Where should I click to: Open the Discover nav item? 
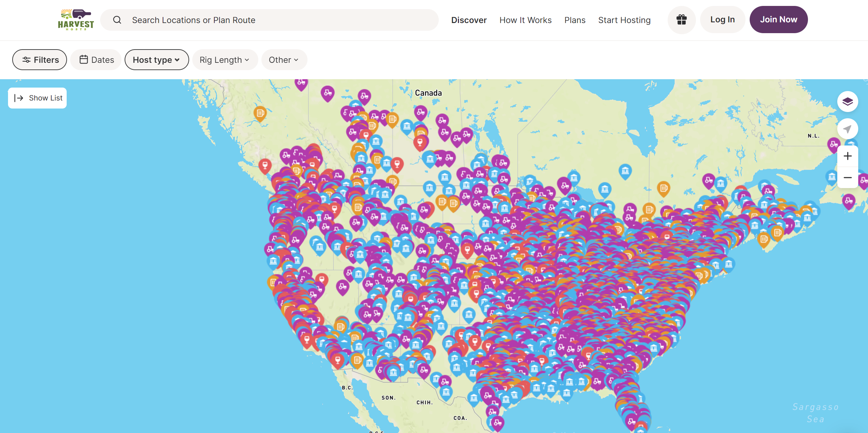pos(469,20)
